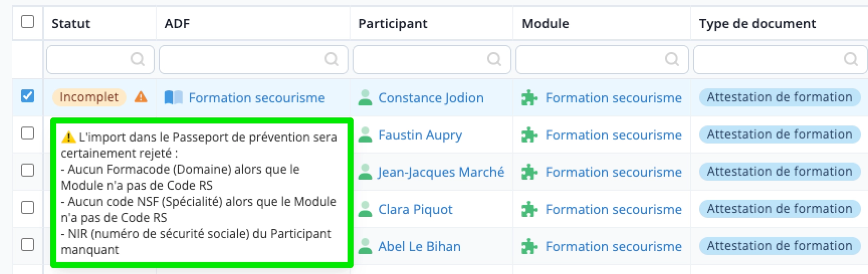Click the Incomplet status badge
The height and width of the screenshot is (274, 868).
[89, 97]
